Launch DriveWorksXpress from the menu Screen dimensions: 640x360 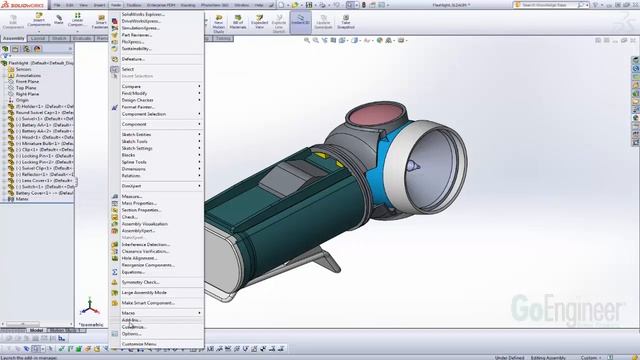coord(141,21)
